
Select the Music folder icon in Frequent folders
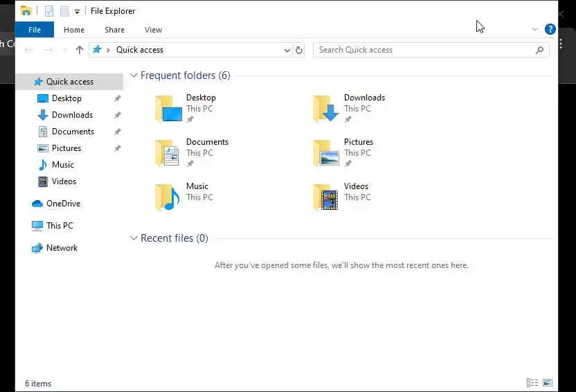click(168, 197)
